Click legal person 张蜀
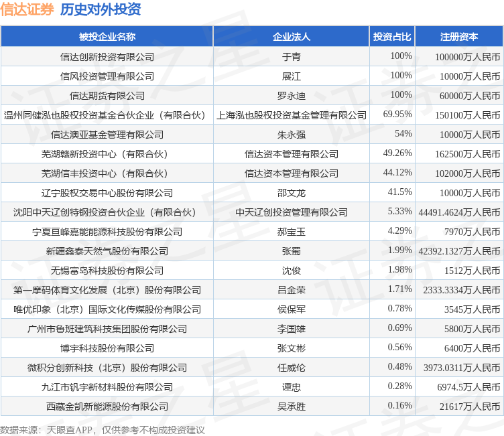Viewport: 504px width, 436px height. 292,251
